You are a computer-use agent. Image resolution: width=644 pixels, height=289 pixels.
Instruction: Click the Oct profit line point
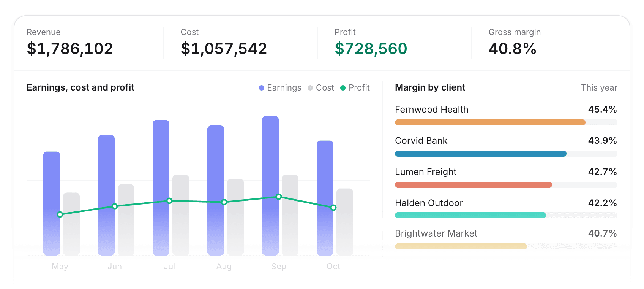pos(333,208)
